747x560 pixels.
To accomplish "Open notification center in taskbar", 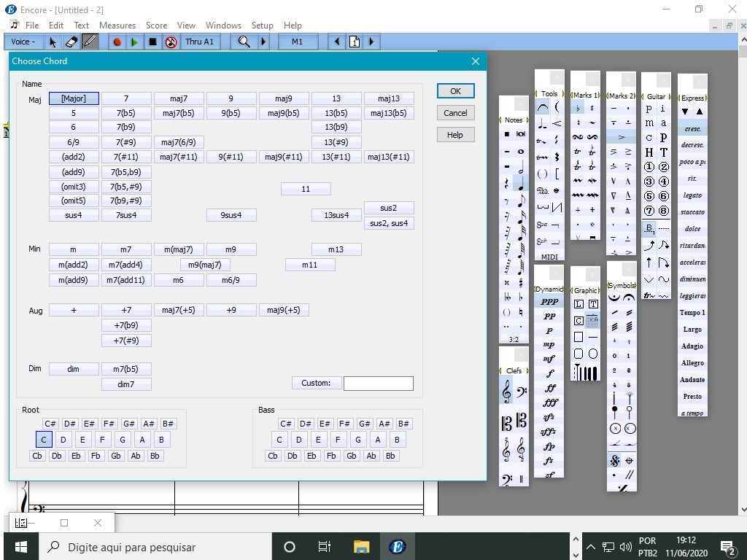I will click(729, 548).
